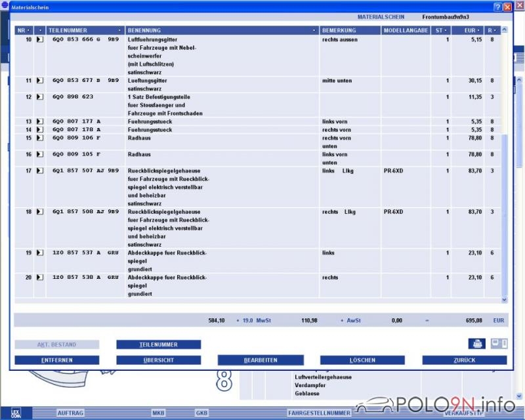Click the arrow icon in row 12
525x420 pixels.
click(x=39, y=97)
